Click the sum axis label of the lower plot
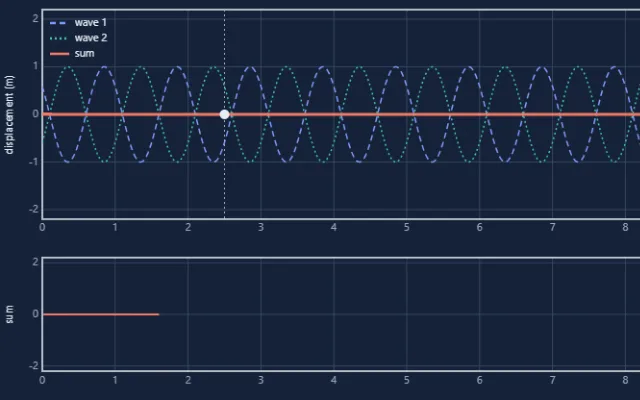Image resolution: width=640 pixels, height=400 pixels. click(9, 314)
